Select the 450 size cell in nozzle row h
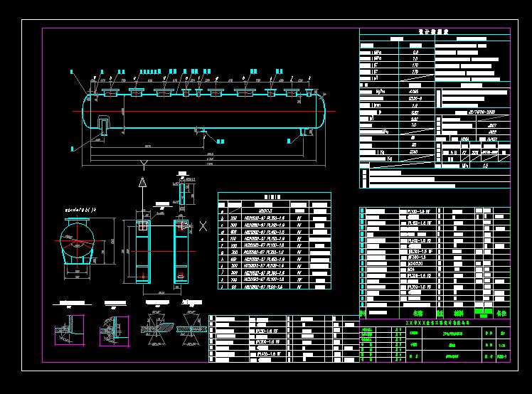Image resolution: width=532 pixels, height=394 pixels. (233, 260)
